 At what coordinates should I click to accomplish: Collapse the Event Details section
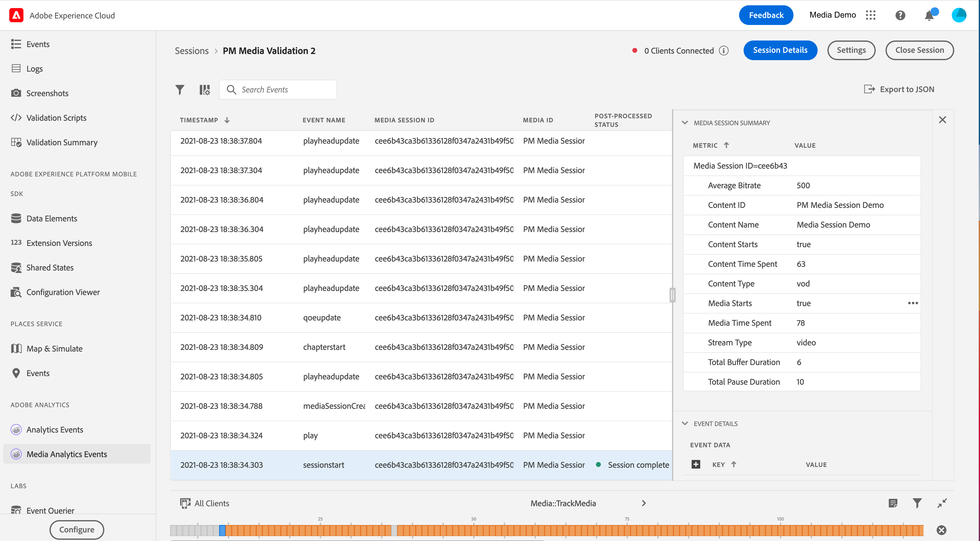click(685, 423)
